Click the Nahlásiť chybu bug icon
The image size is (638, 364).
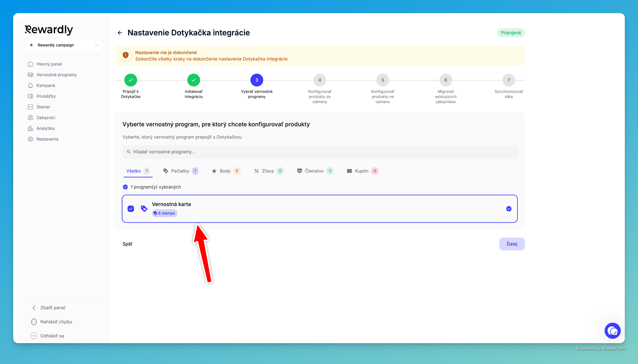pyautogui.click(x=34, y=322)
